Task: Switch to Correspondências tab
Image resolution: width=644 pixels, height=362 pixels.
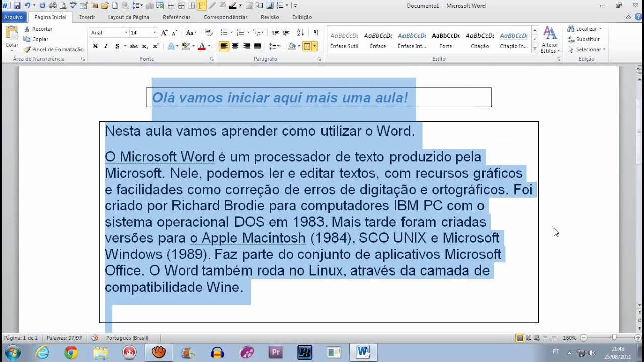Action: click(x=226, y=17)
